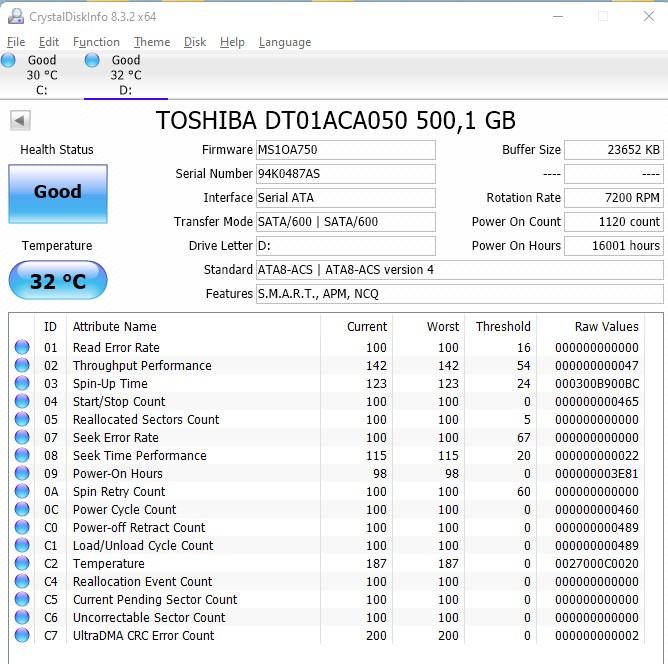Click the Raw Values column header
This screenshot has width=668, height=664.
[606, 327]
